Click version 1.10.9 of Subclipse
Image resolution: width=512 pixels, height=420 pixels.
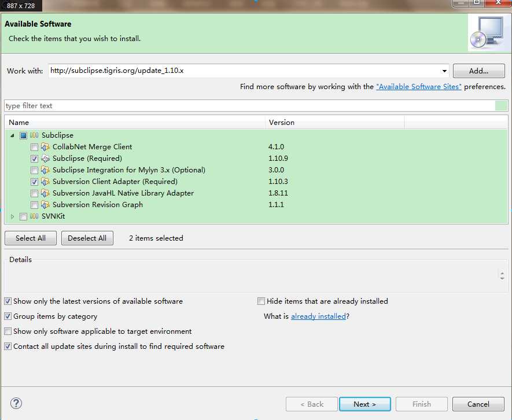[278, 159]
